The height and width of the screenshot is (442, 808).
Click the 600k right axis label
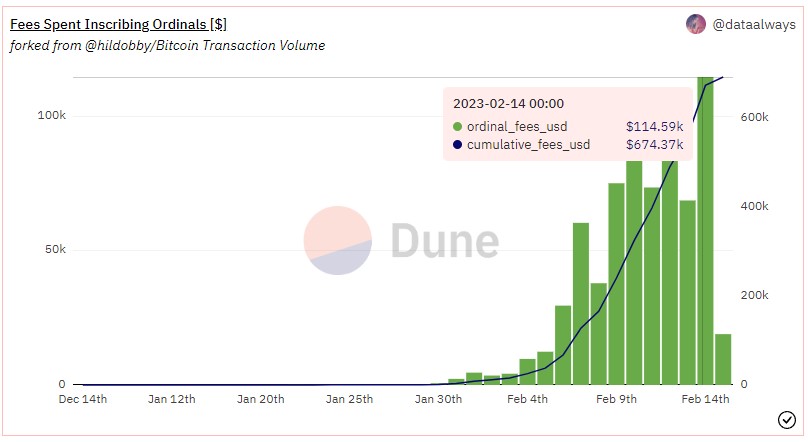tap(754, 117)
